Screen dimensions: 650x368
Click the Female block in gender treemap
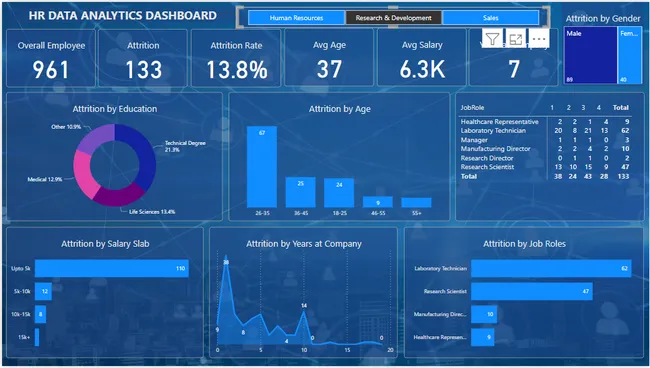click(630, 56)
